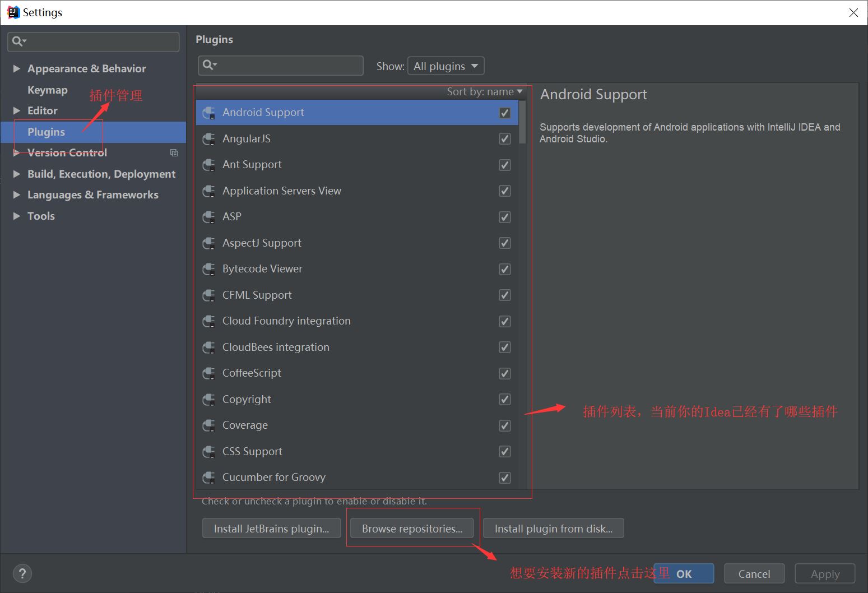This screenshot has height=593, width=868.
Task: Click the Apply button
Action: point(825,573)
